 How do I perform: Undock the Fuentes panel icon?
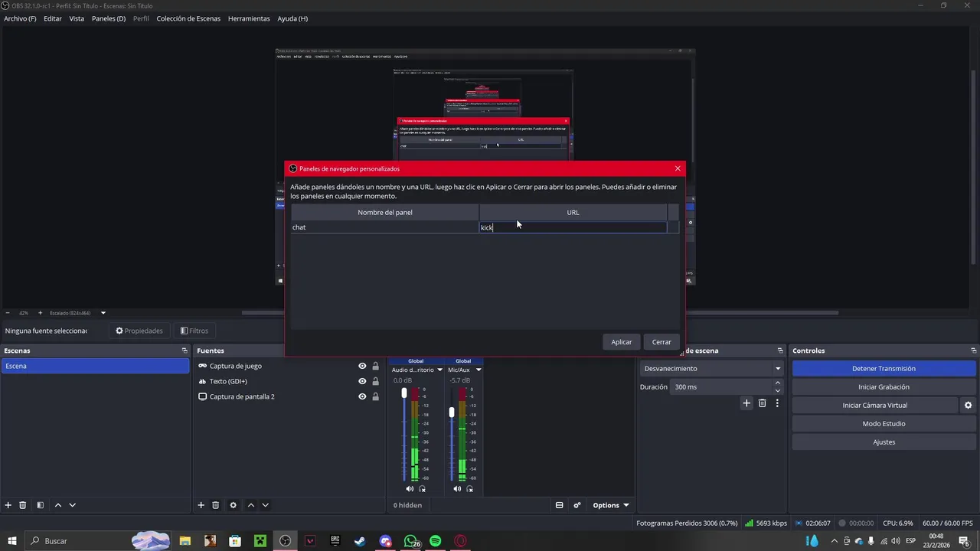click(378, 350)
